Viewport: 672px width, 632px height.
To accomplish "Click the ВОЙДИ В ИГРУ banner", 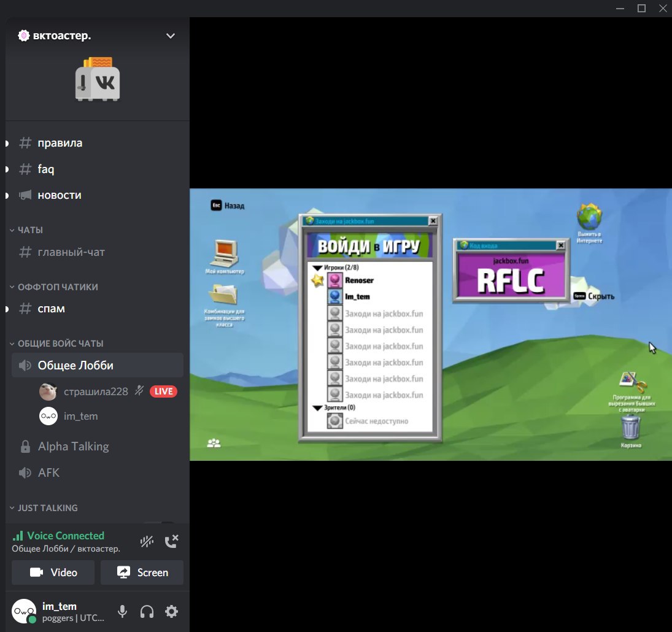I will pos(370,246).
